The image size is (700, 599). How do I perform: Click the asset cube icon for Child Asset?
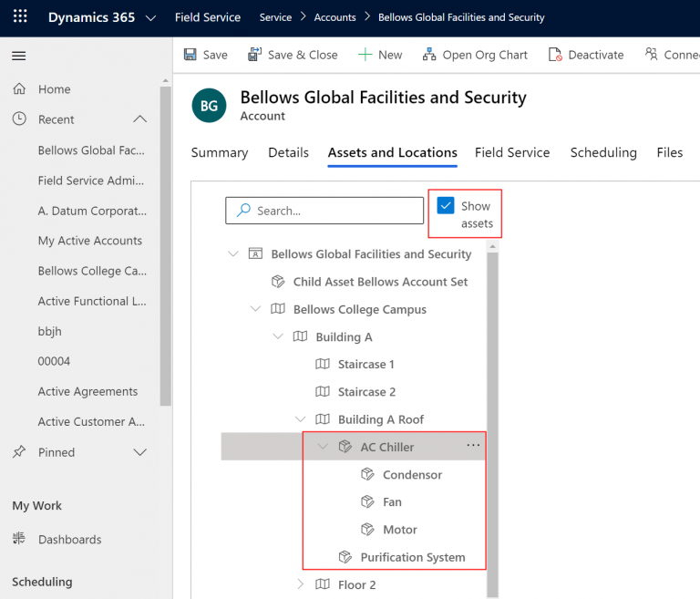pyautogui.click(x=278, y=282)
